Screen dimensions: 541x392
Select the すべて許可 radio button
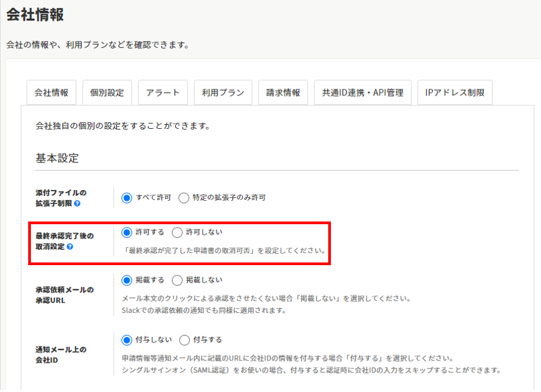point(126,198)
